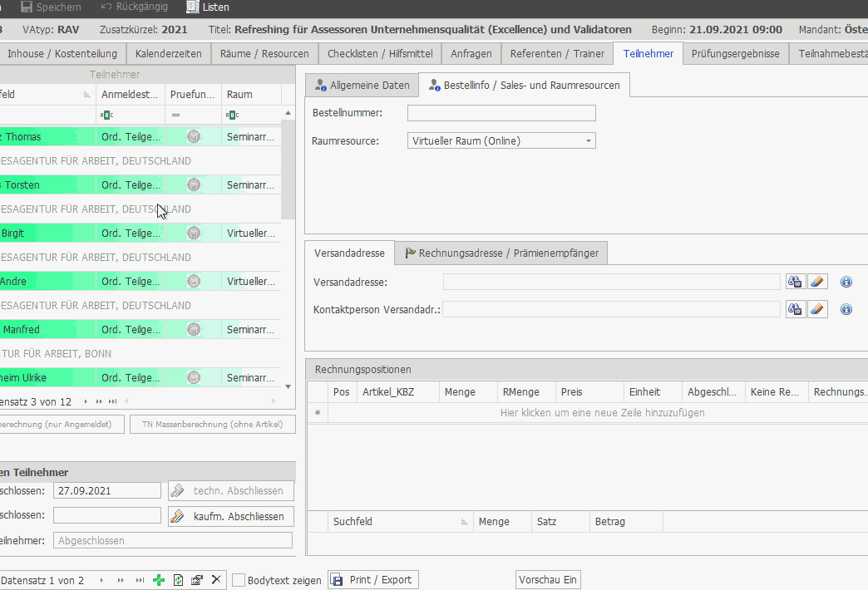
Task: Select Bestellinfo / Sales- und Raumresourcen tab
Action: click(x=524, y=86)
